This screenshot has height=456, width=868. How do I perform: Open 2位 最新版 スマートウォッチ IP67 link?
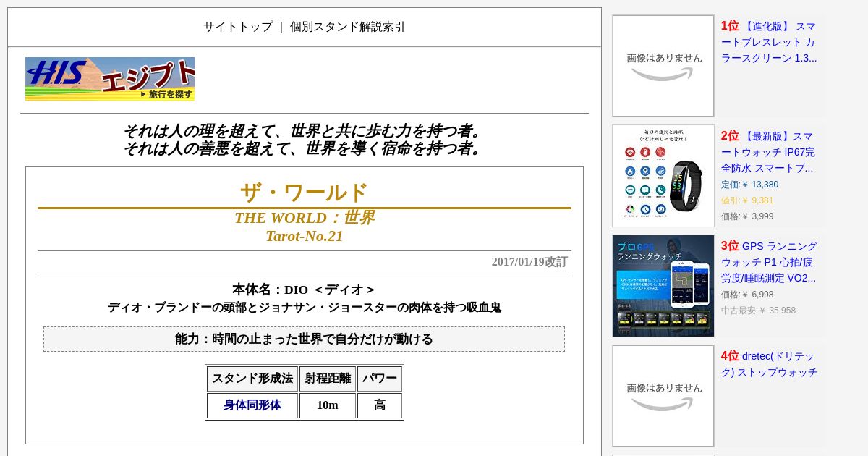click(767, 152)
